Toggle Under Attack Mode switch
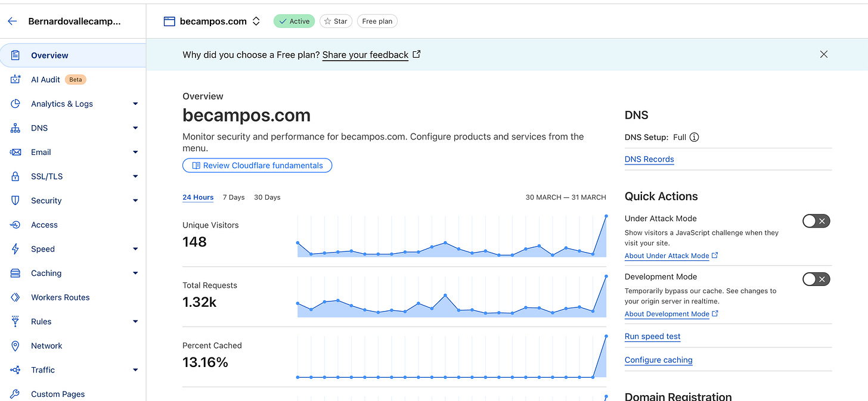868x401 pixels. (x=816, y=221)
